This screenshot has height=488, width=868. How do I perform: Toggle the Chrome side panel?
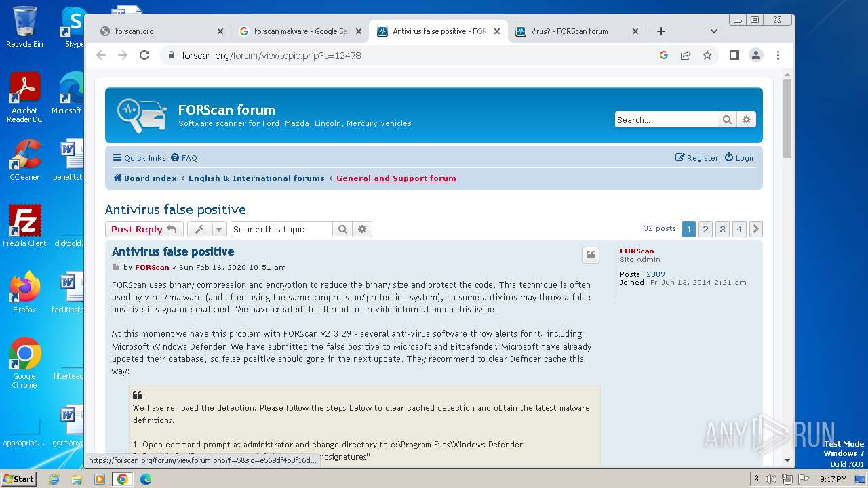pyautogui.click(x=734, y=55)
